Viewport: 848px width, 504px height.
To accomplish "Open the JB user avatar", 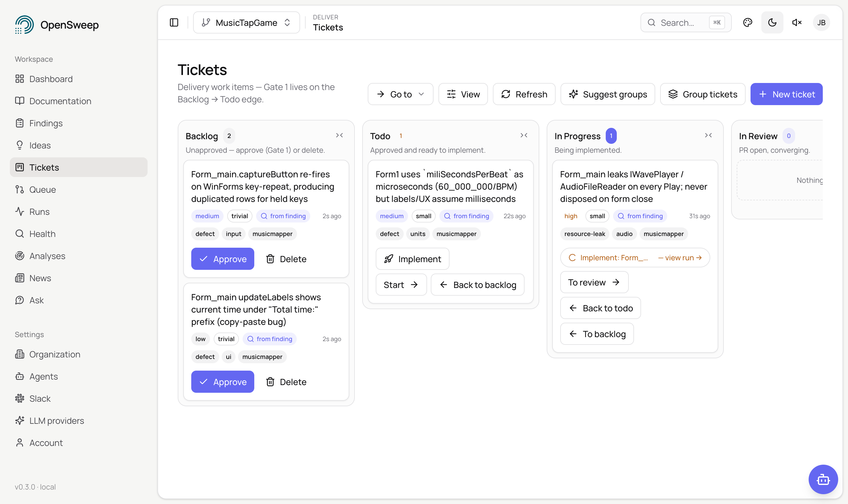I will click(821, 22).
